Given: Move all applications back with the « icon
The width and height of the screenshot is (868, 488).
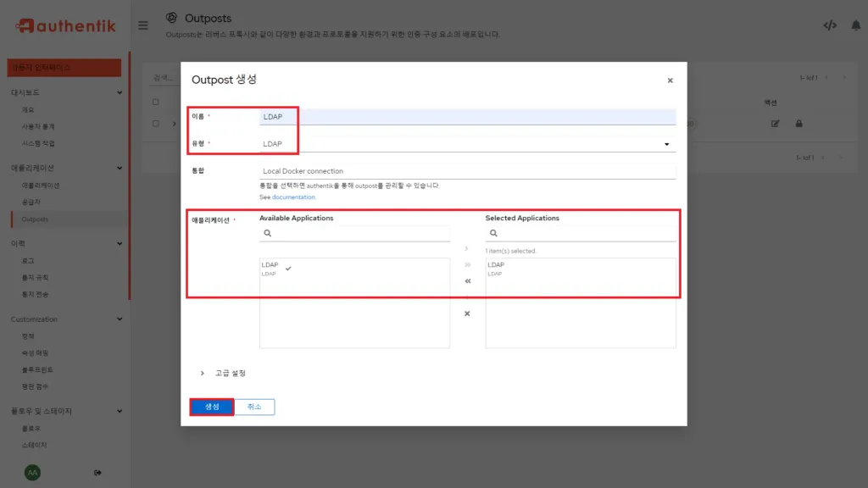Looking at the screenshot, I should [466, 281].
